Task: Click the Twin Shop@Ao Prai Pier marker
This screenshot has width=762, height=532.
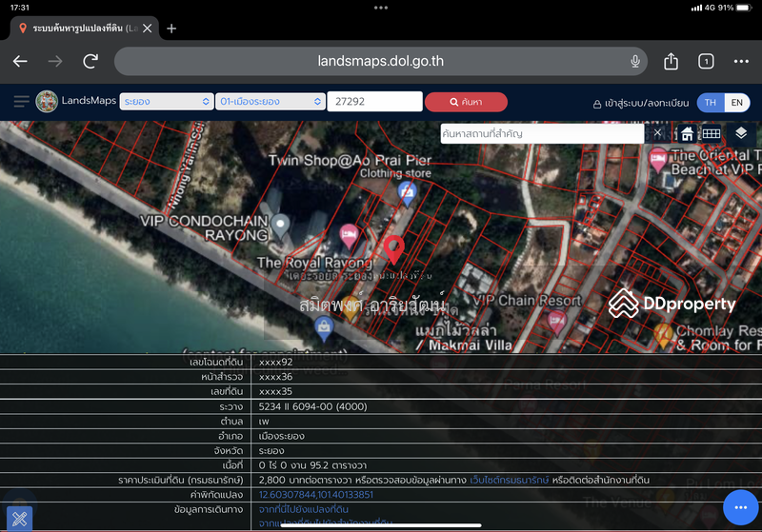Action: pos(408,193)
